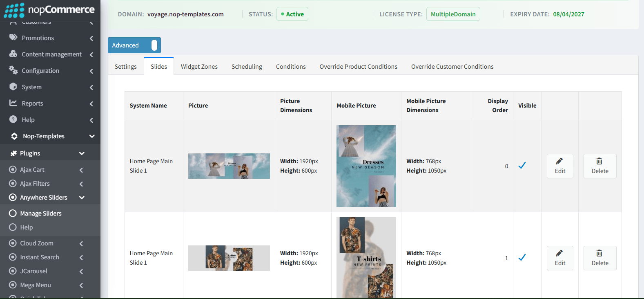Click the circle icon beside Help under Anywhere Sliders
Screen dimensions: 644x299
pos(13,227)
